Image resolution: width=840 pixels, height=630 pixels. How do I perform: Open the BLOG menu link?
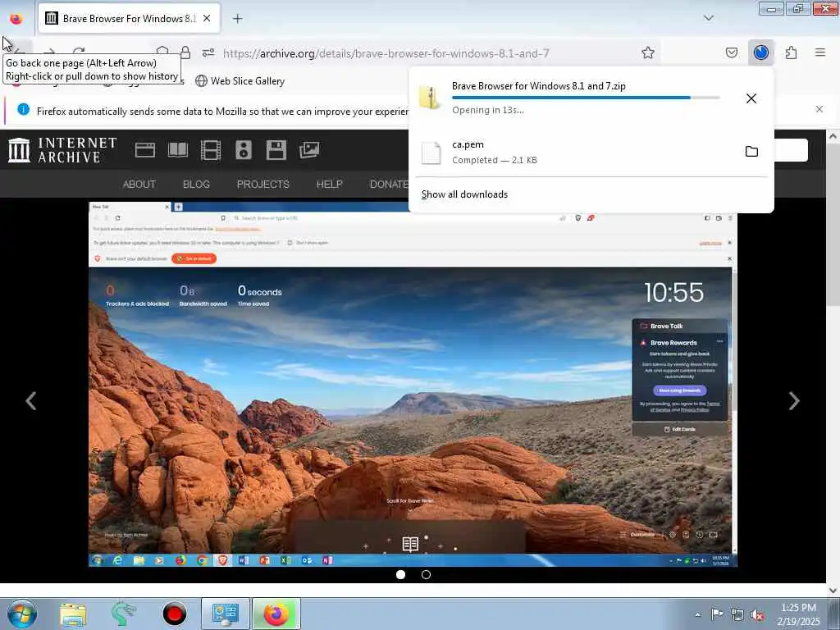point(196,185)
